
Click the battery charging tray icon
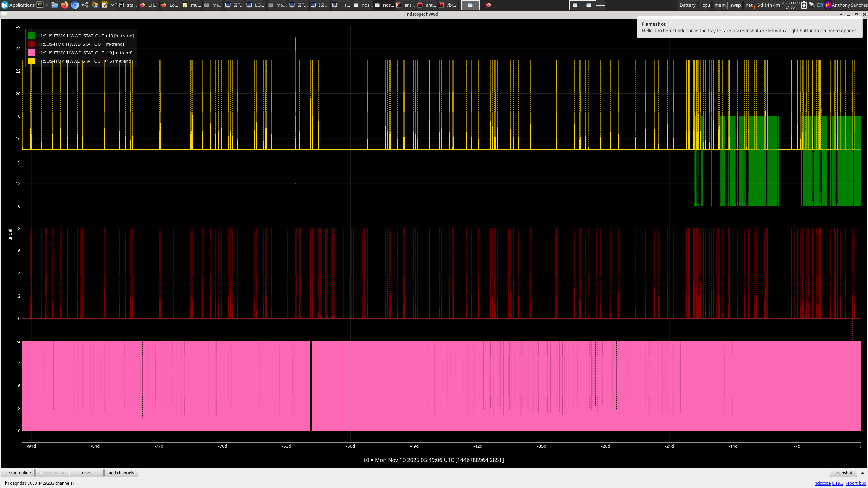coord(804,5)
